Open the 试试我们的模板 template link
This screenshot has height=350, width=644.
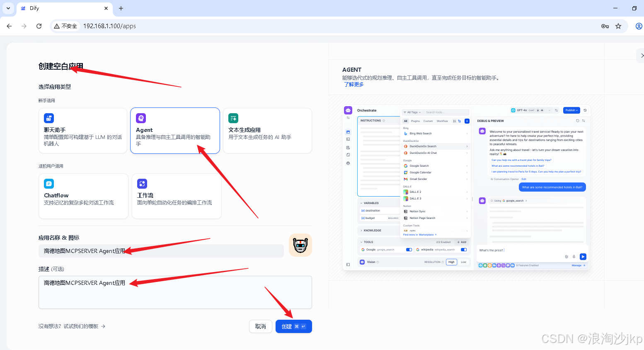click(x=85, y=326)
